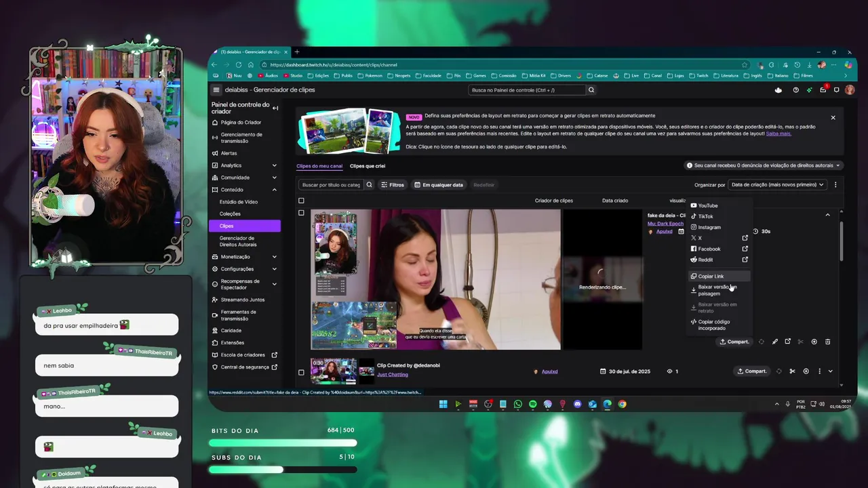Screen dimensions: 868x488
Task: Click the Filtros button
Action: tap(393, 185)
